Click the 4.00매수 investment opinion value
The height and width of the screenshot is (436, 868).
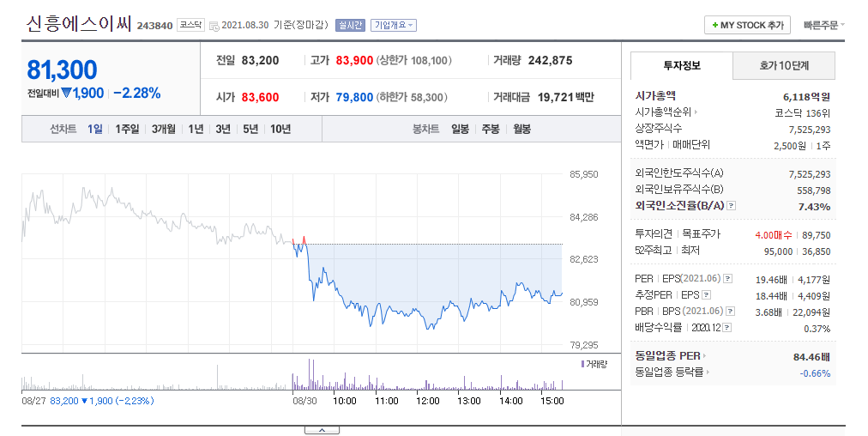tap(774, 235)
